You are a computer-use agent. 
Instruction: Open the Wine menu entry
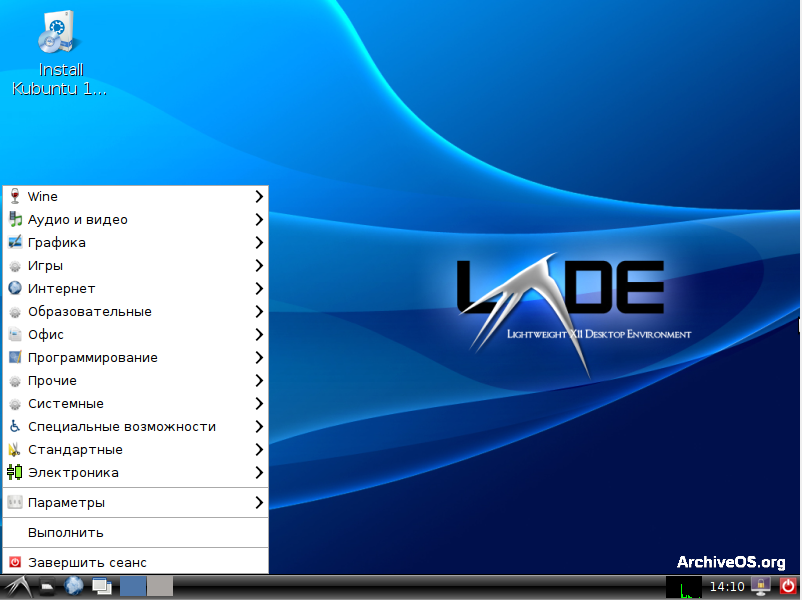point(136,196)
